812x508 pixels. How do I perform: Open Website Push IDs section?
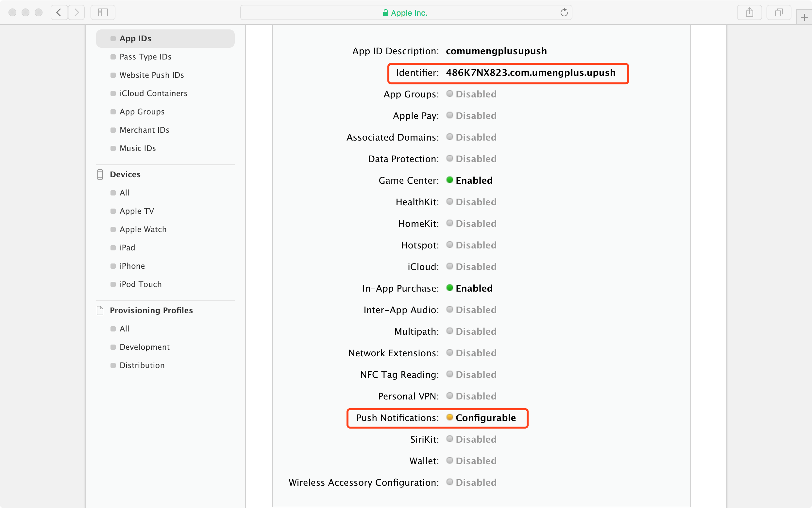click(x=152, y=75)
